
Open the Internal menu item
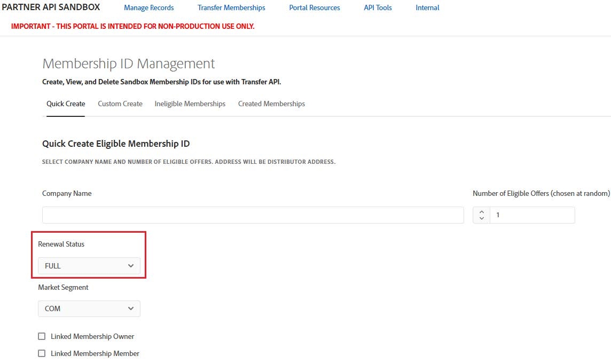(x=427, y=8)
